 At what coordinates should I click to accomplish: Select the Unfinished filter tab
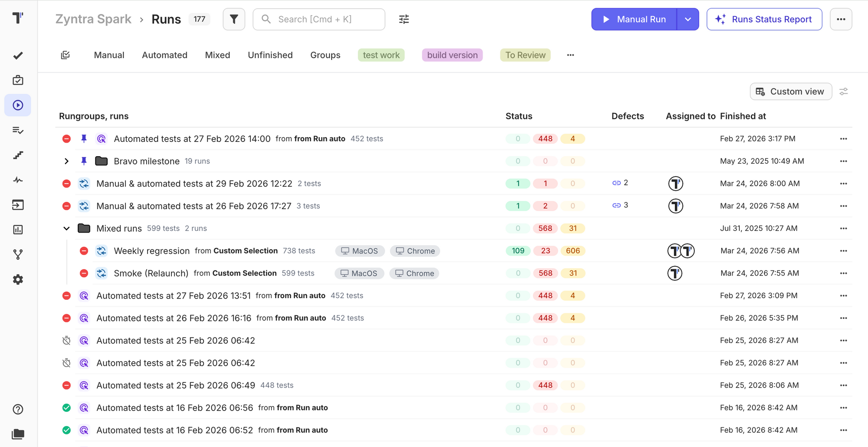[x=270, y=55]
